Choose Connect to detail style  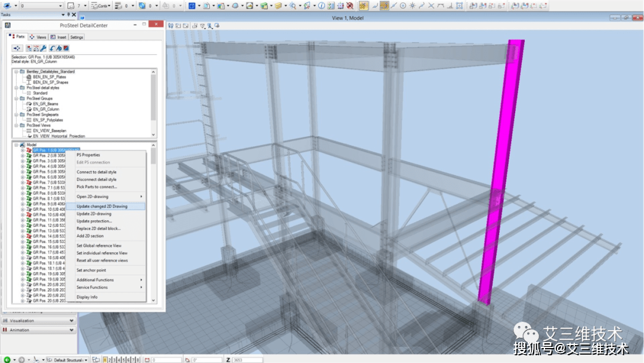[x=97, y=173]
